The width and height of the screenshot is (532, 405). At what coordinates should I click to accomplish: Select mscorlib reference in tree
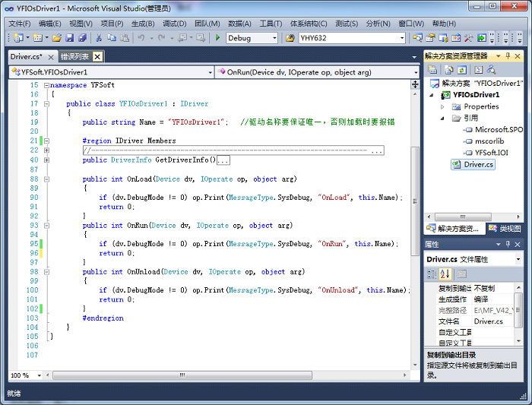[489, 141]
